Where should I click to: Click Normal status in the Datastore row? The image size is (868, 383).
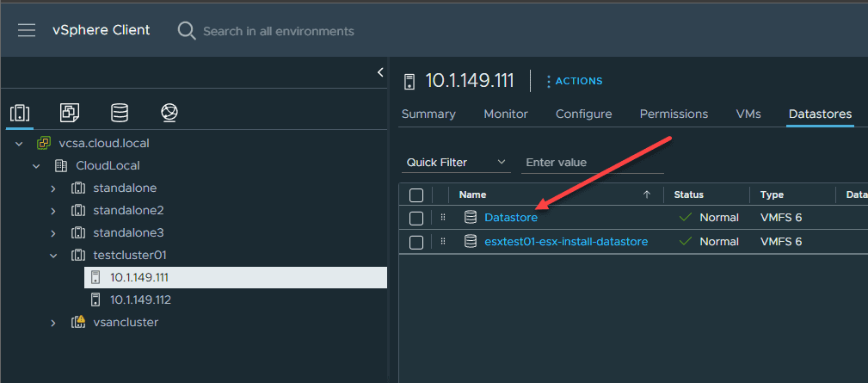point(719,218)
